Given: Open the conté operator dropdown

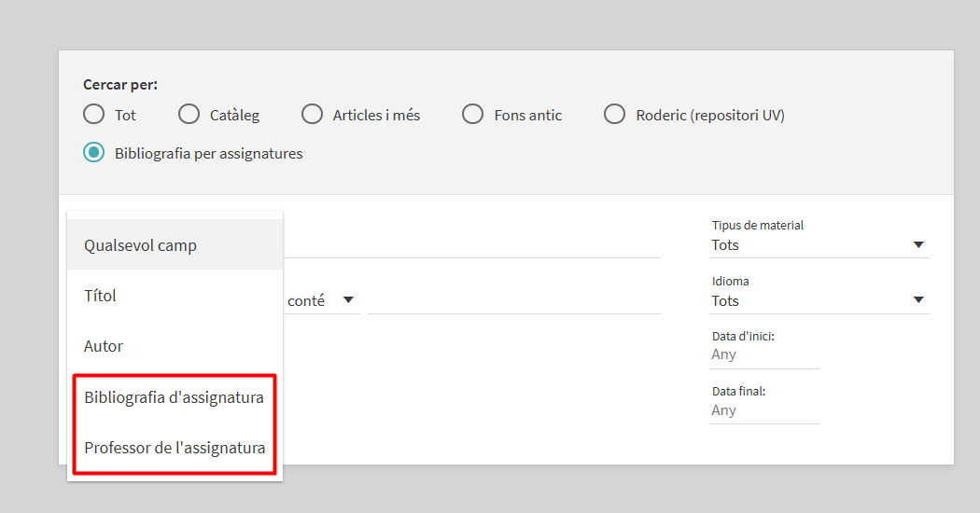Looking at the screenshot, I should click(322, 300).
